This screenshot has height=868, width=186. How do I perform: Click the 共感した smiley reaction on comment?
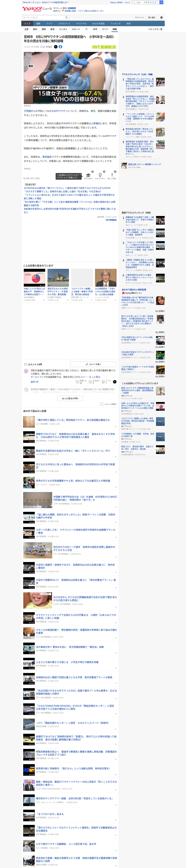77,382
